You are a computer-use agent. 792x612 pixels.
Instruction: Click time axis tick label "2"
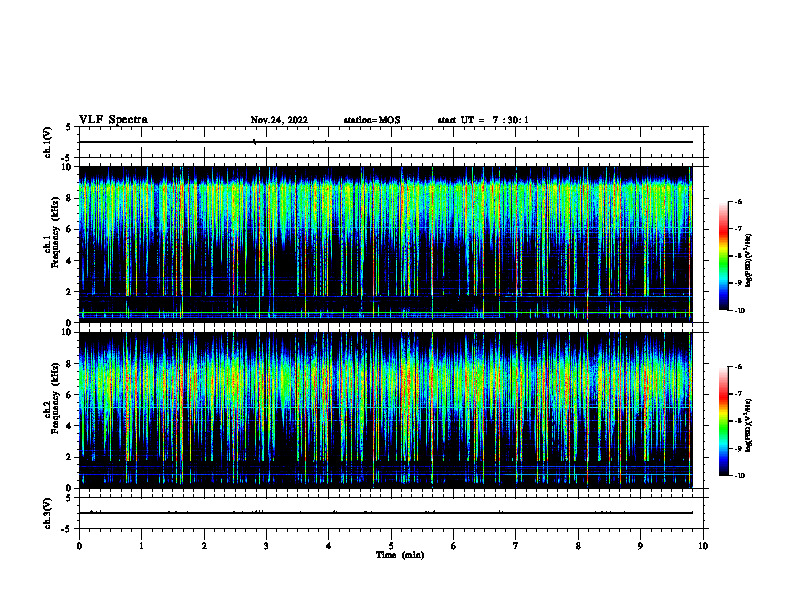pyautogui.click(x=204, y=546)
